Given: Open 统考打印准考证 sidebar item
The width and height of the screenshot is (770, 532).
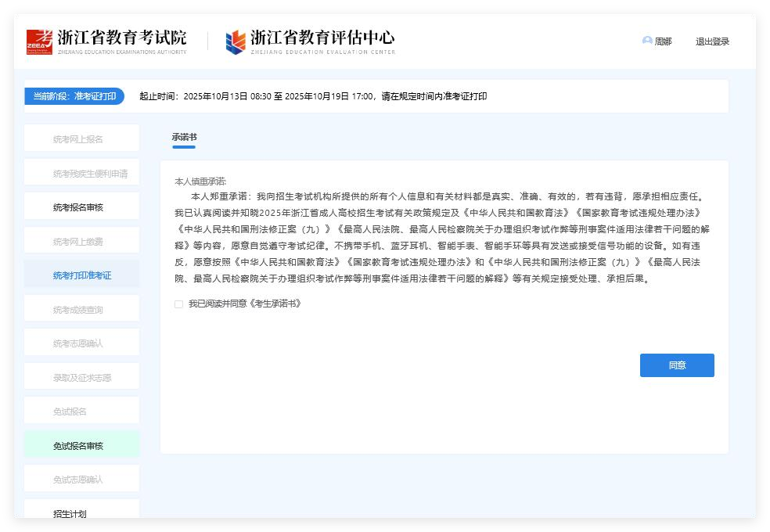Looking at the screenshot, I should click(82, 275).
